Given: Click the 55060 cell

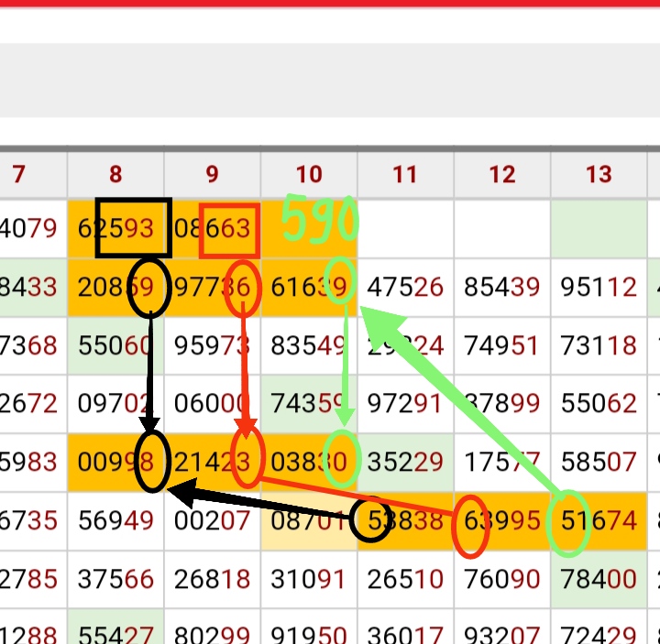Looking at the screenshot, I should pos(115,345).
